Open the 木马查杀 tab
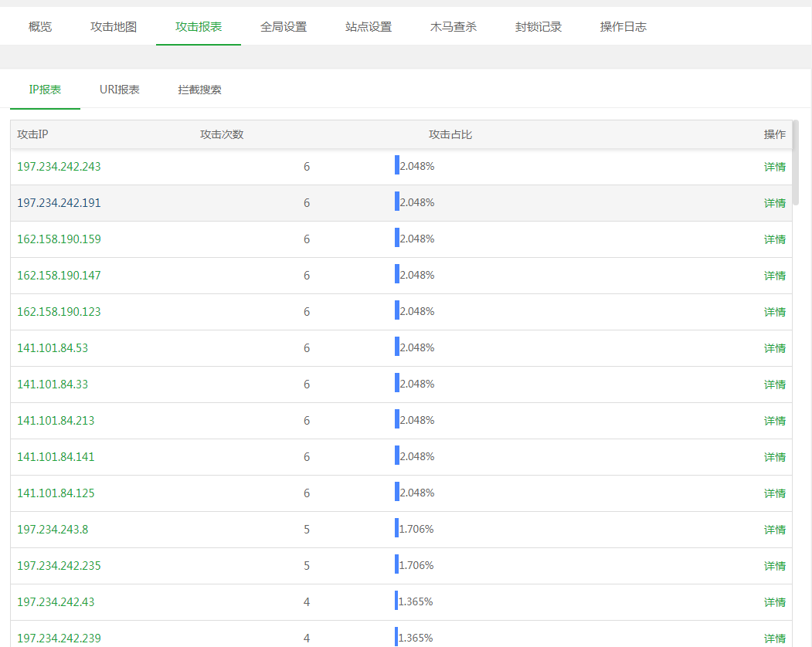Screen dimensions: 812x647 point(453,27)
